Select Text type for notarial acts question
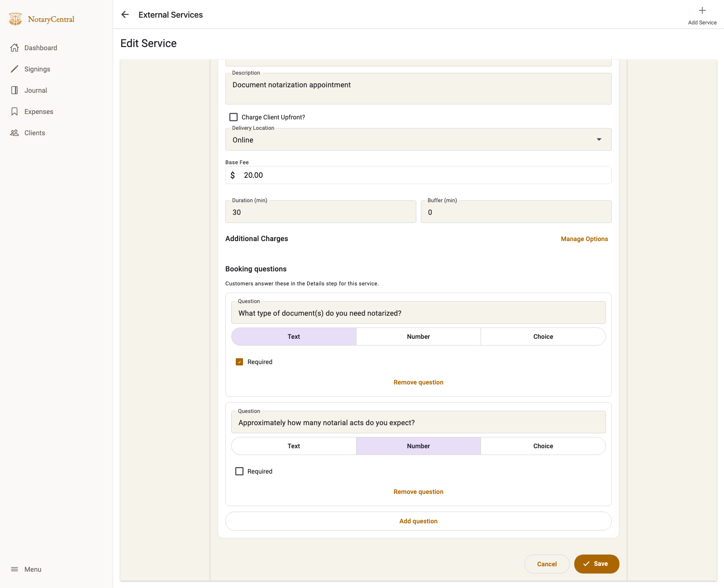 pyautogui.click(x=294, y=446)
